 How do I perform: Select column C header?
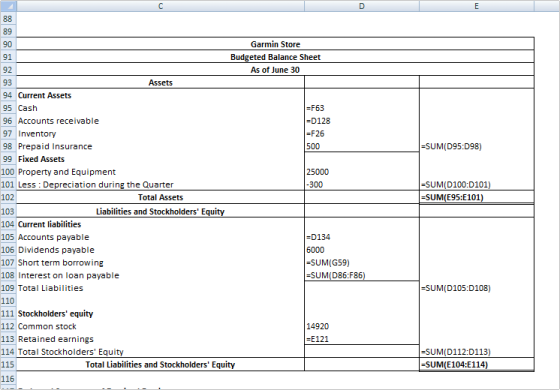pyautogui.click(x=160, y=6)
